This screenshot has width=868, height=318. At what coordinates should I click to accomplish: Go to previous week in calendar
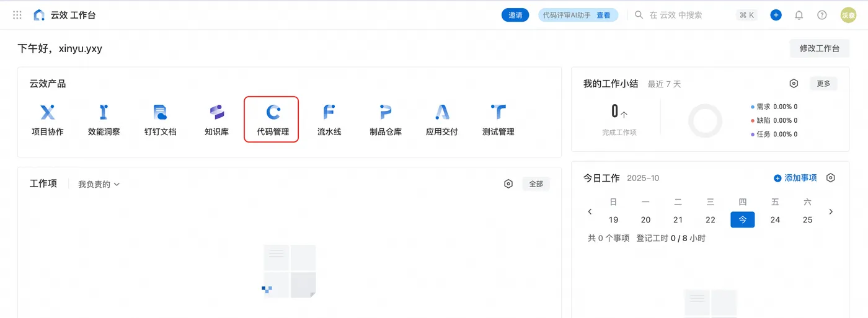590,211
